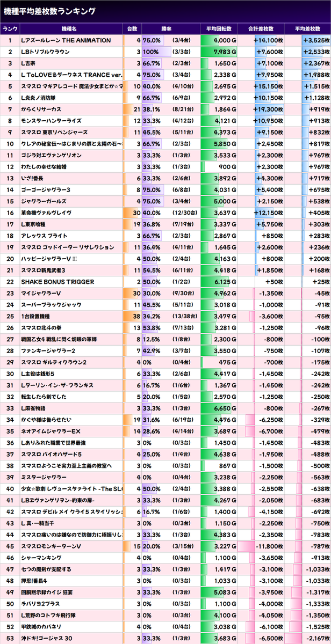This screenshot has width=331, height=644.
Task: Select the SHAKE BONUS TRIGGER row name
Action: pyautogui.click(x=57, y=282)
